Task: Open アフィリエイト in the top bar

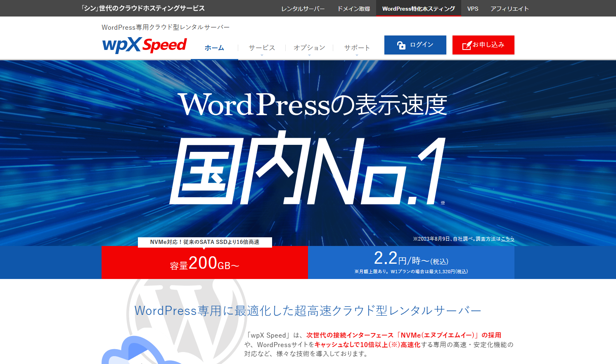Action: (509, 9)
